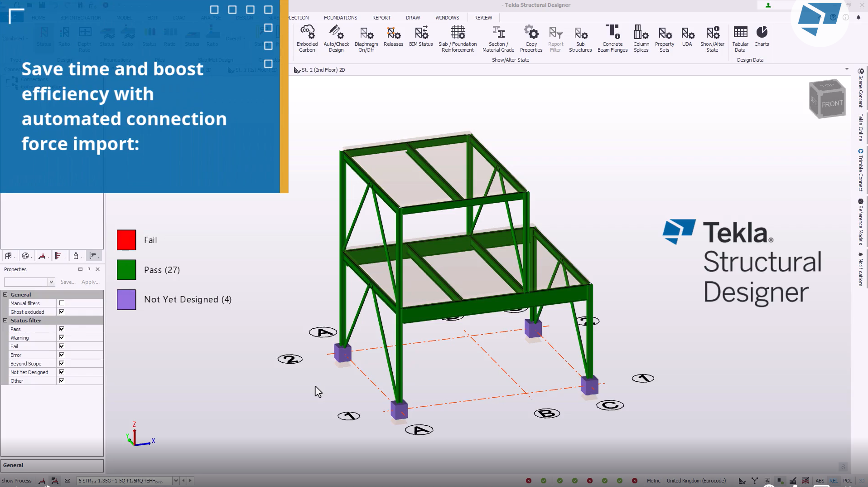
Task: Open the Sub Structures review
Action: click(580, 39)
